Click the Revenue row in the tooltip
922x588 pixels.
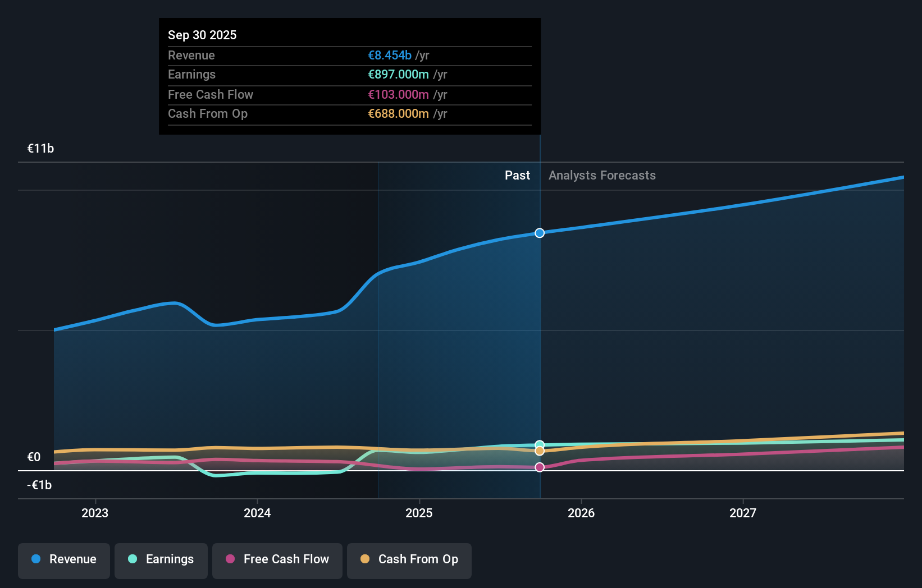(298, 55)
